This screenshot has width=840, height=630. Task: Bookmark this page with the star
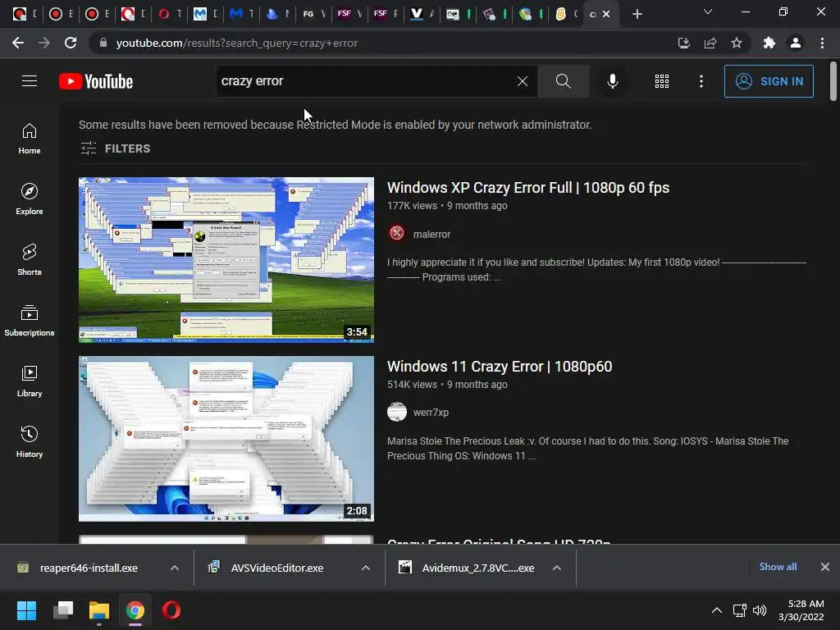tap(737, 43)
